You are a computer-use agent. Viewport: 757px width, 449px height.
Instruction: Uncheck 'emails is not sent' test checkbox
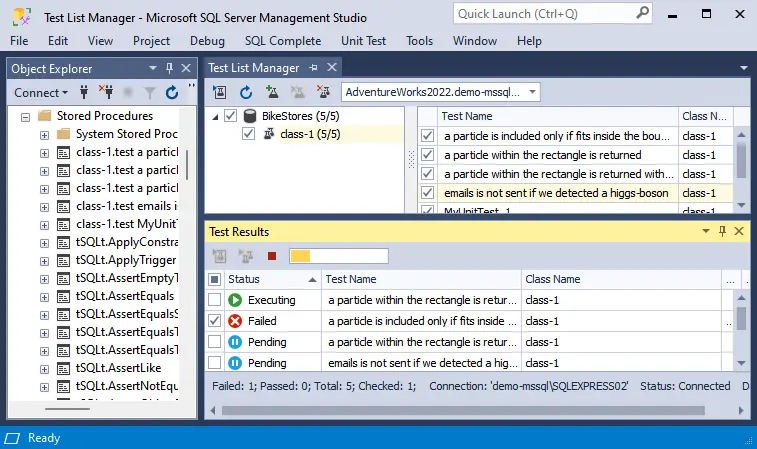427,193
